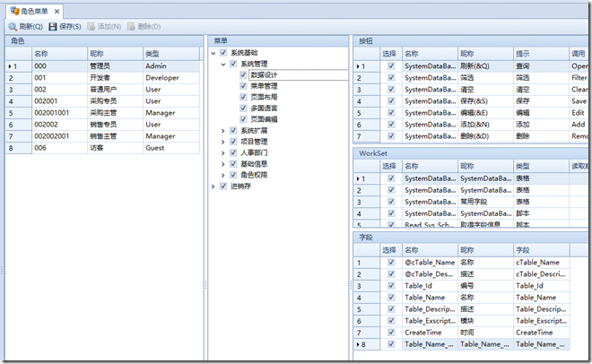This screenshot has height=364, width=592.
Task: Select the role row 销售主管
Action: 102,136
